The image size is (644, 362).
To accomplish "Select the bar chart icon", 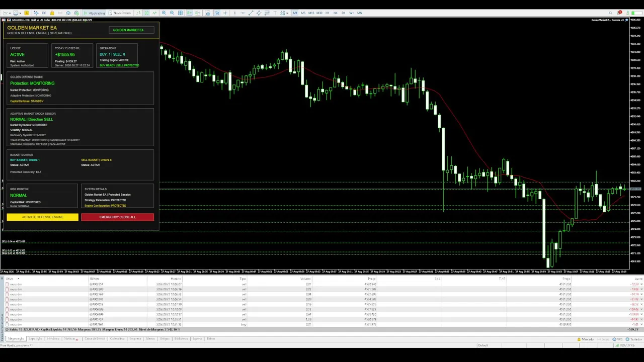I will tap(138, 13).
